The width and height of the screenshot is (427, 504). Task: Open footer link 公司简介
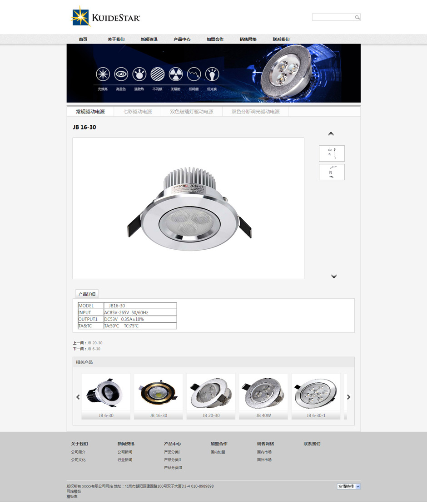click(x=78, y=452)
